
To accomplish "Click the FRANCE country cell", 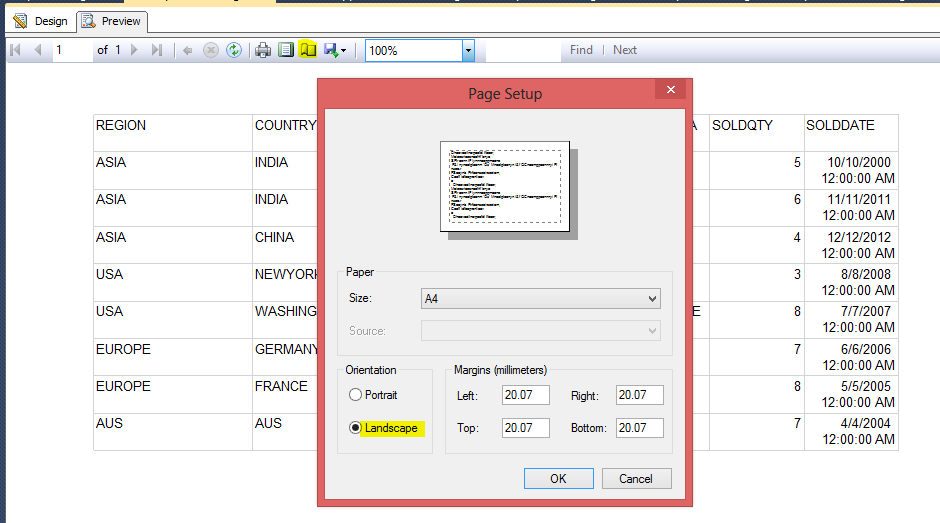I will pyautogui.click(x=285, y=394).
